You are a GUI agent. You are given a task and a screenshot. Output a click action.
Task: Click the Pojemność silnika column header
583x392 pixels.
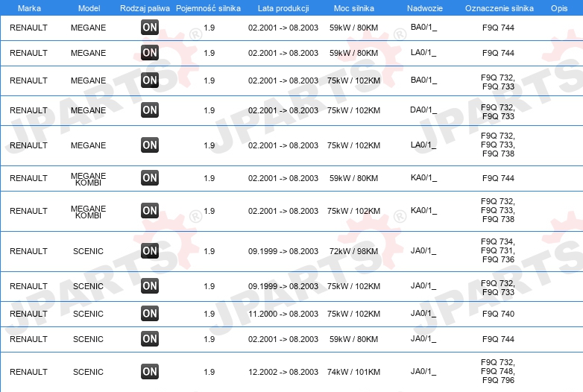(208, 8)
